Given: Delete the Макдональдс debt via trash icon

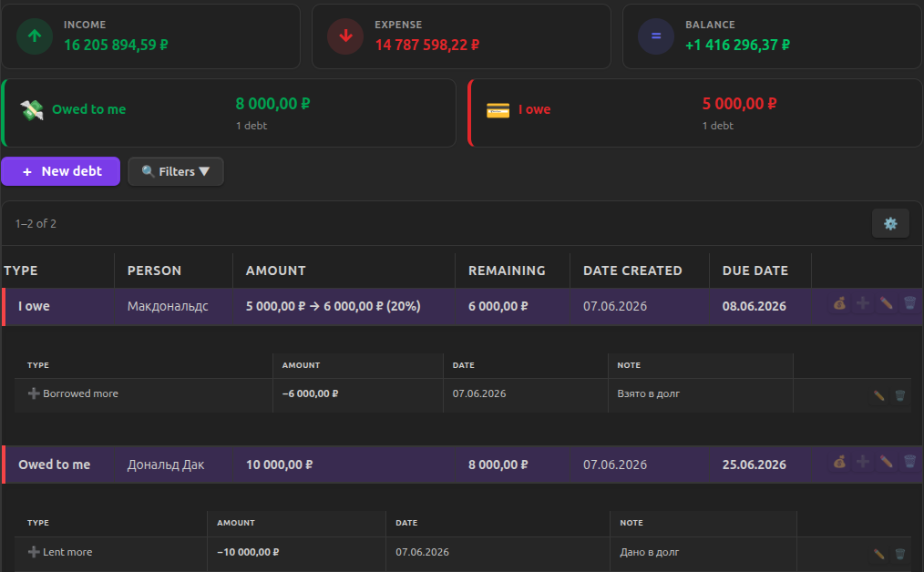Looking at the screenshot, I should click(909, 304).
